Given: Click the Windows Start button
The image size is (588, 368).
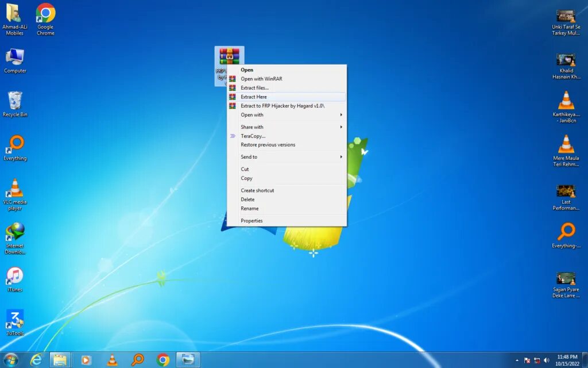Looking at the screenshot, I should (11, 359).
